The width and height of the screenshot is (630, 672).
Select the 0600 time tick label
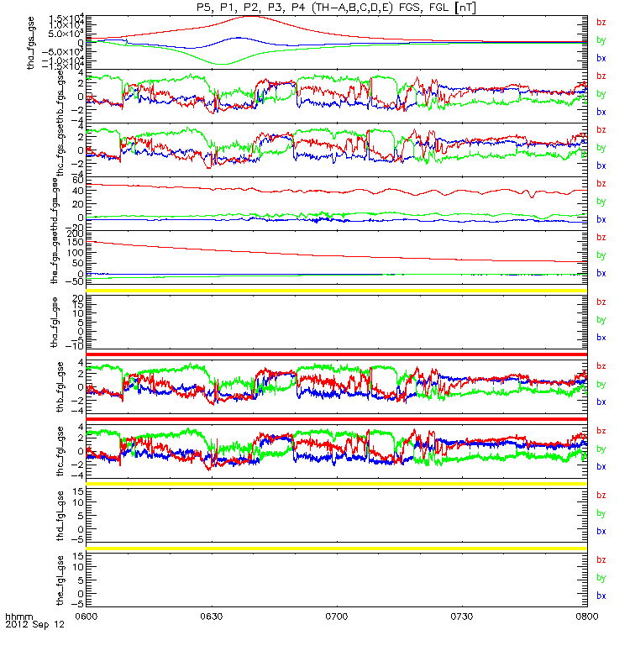pos(87,617)
